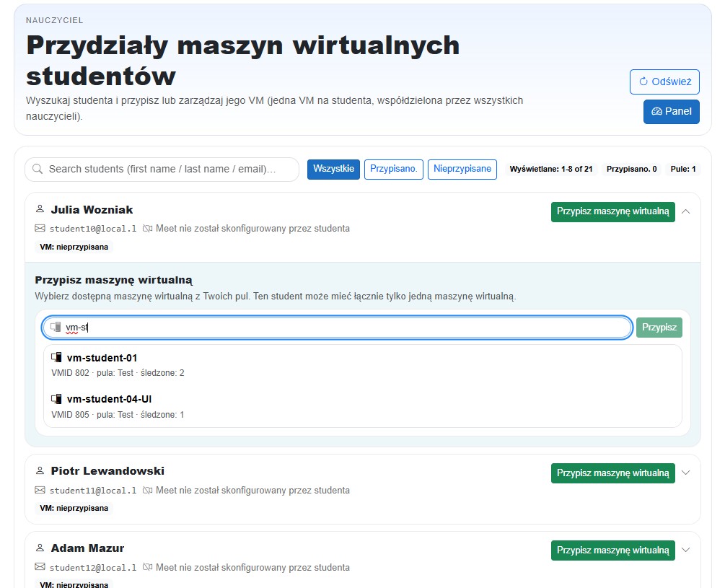Expand Piotr Lewandowski's row chevron
The height and width of the screenshot is (588, 725).
685,473
